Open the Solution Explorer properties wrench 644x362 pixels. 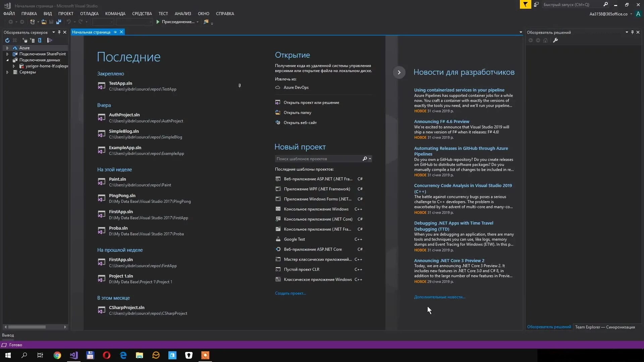pos(555,40)
